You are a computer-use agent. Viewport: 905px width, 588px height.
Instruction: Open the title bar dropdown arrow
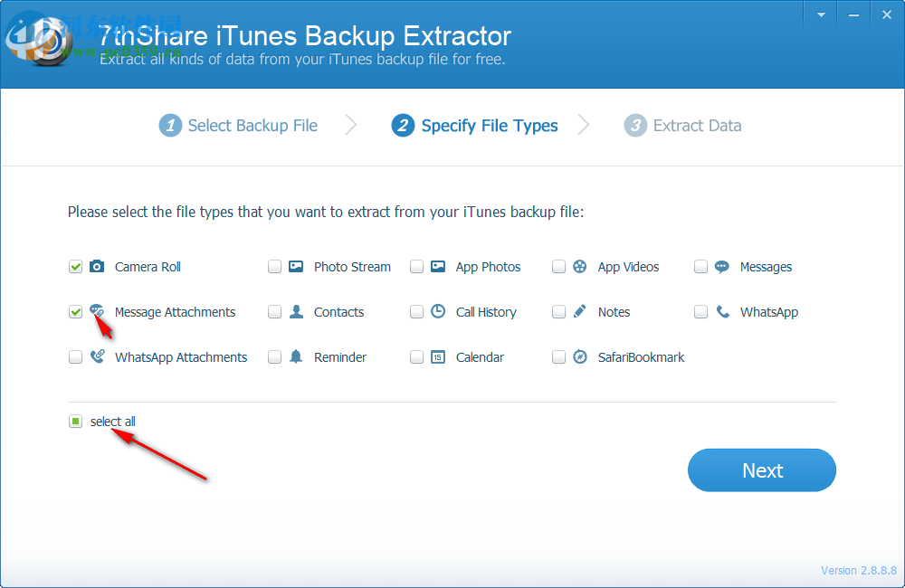[x=820, y=14]
